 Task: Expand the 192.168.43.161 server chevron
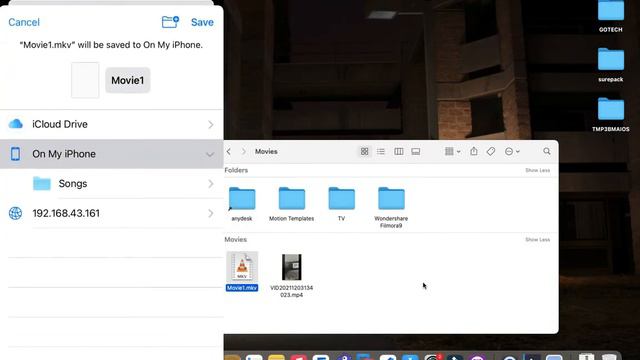(211, 213)
